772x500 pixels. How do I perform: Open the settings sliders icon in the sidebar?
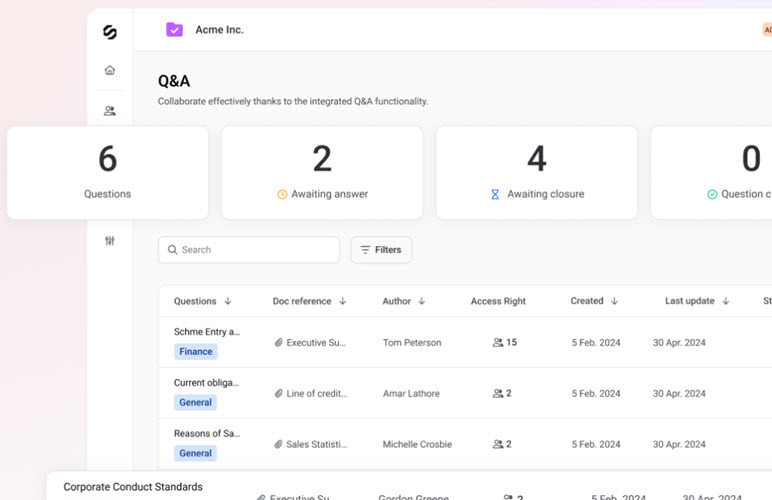pyautogui.click(x=110, y=241)
